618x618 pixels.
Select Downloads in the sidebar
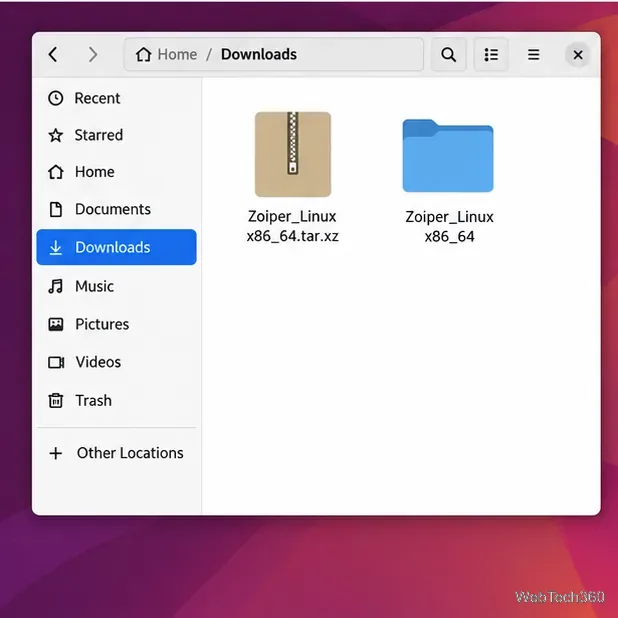coord(117,247)
